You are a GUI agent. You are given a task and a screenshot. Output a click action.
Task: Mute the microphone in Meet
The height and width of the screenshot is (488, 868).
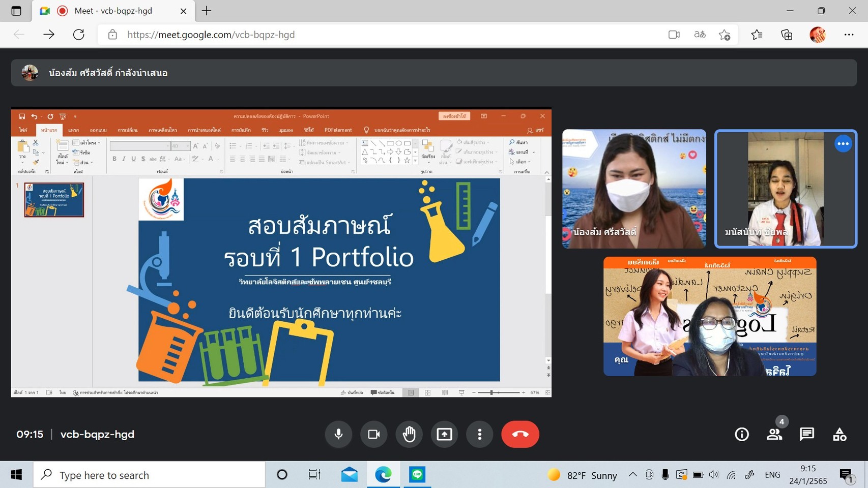point(338,434)
